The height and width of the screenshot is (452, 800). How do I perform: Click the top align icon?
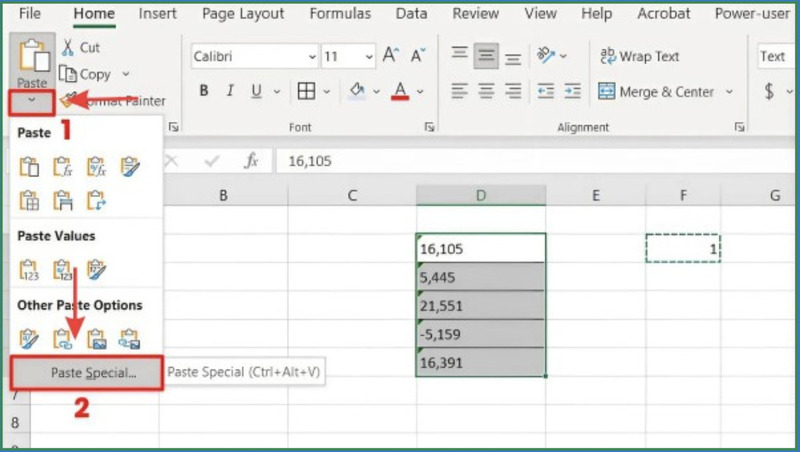[x=459, y=56]
